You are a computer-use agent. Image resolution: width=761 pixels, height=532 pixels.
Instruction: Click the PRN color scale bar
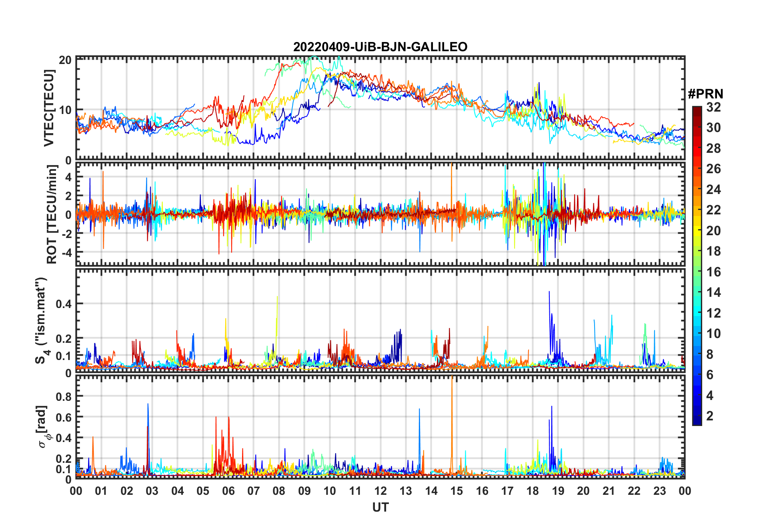[x=697, y=266]
